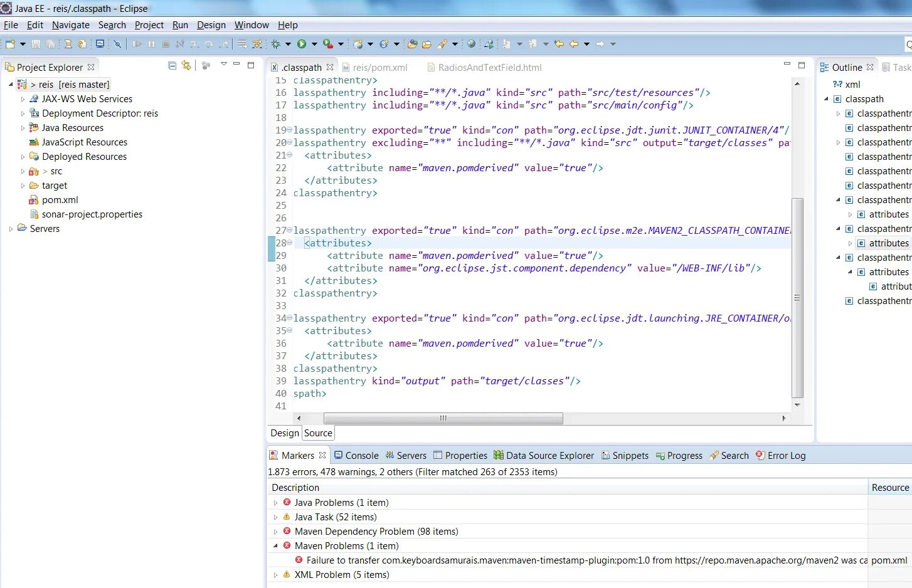Click the Back navigation arrow icon

573,44
